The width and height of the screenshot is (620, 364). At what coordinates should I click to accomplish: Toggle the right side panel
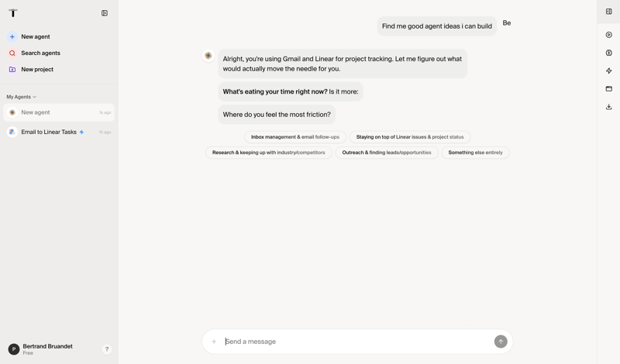(x=609, y=12)
